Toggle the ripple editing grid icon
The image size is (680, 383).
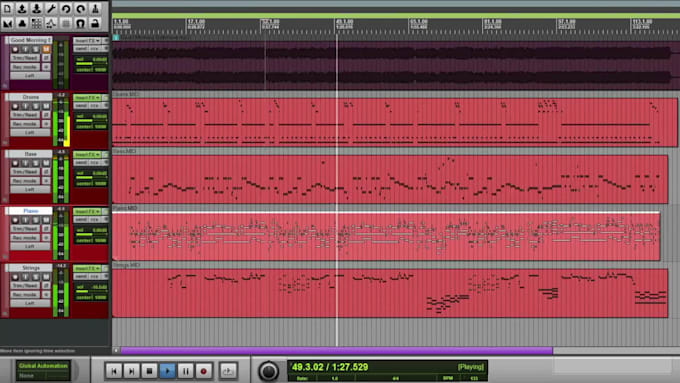36,23
